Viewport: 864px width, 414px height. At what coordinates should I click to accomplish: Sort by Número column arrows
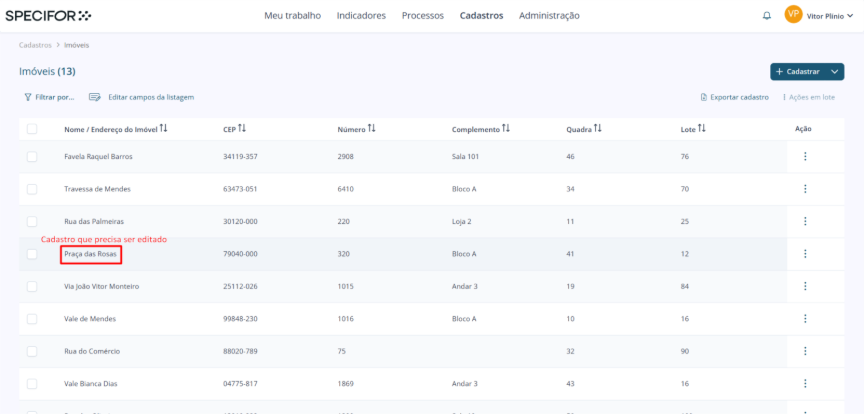[x=371, y=128]
